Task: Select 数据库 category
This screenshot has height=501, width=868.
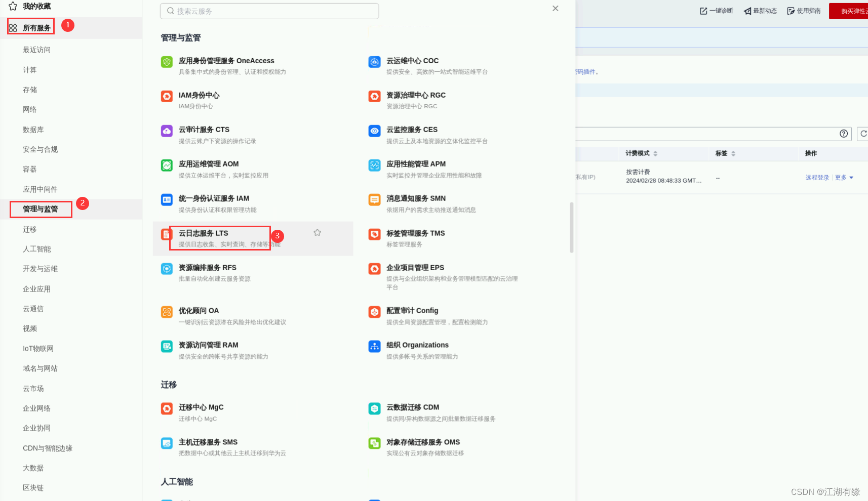Action: pos(33,130)
